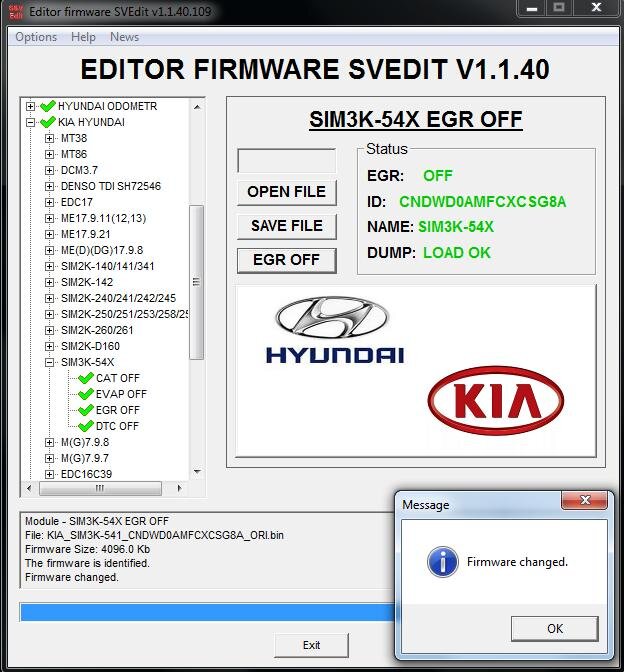624x672 pixels.
Task: Click the tree horizontal scrollbar thumb
Action: [100, 488]
